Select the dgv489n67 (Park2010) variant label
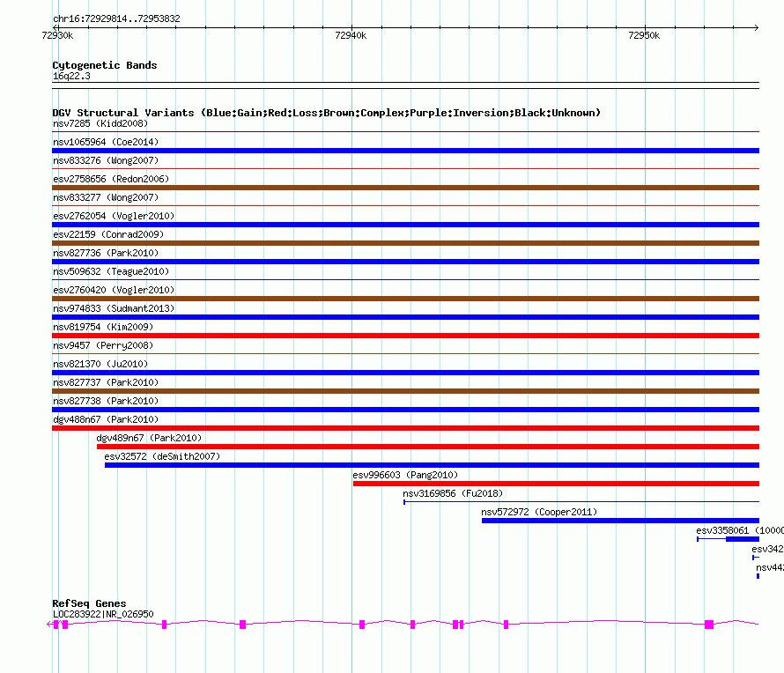 pyautogui.click(x=148, y=438)
